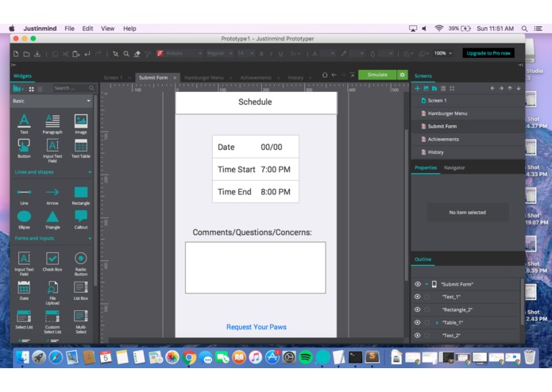Toggle visibility of "Text_1" layer

pos(418,297)
